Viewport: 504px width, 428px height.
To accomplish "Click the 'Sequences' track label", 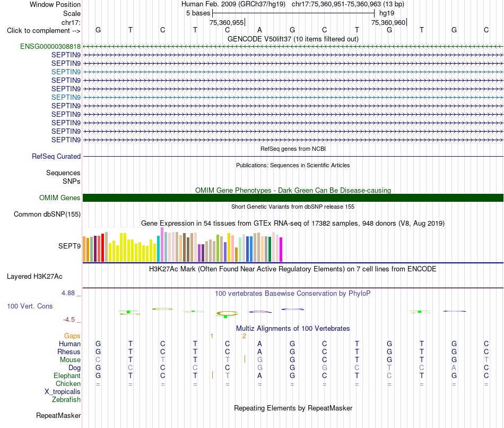I will tap(63, 173).
